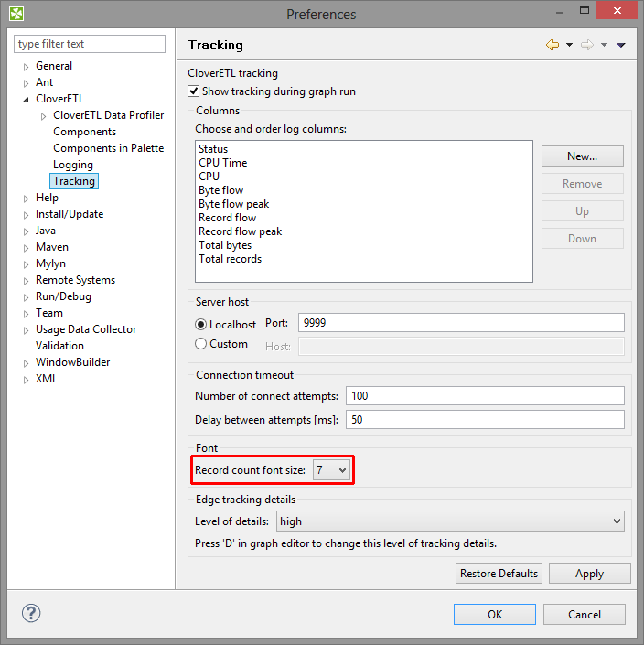Click the Port field containing 9999
This screenshot has width=644, height=645.
tap(461, 322)
